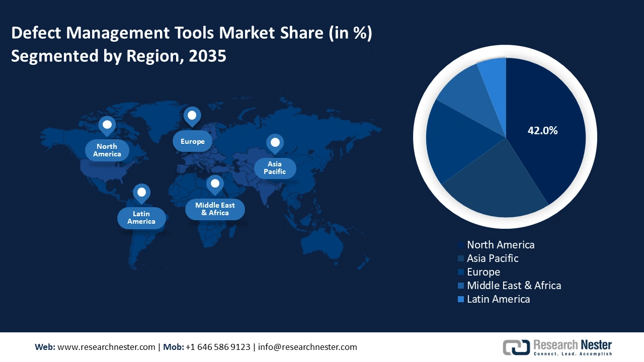Click the Asia Pacific legend entry
Screen dimensions: 644x362
(x=492, y=258)
